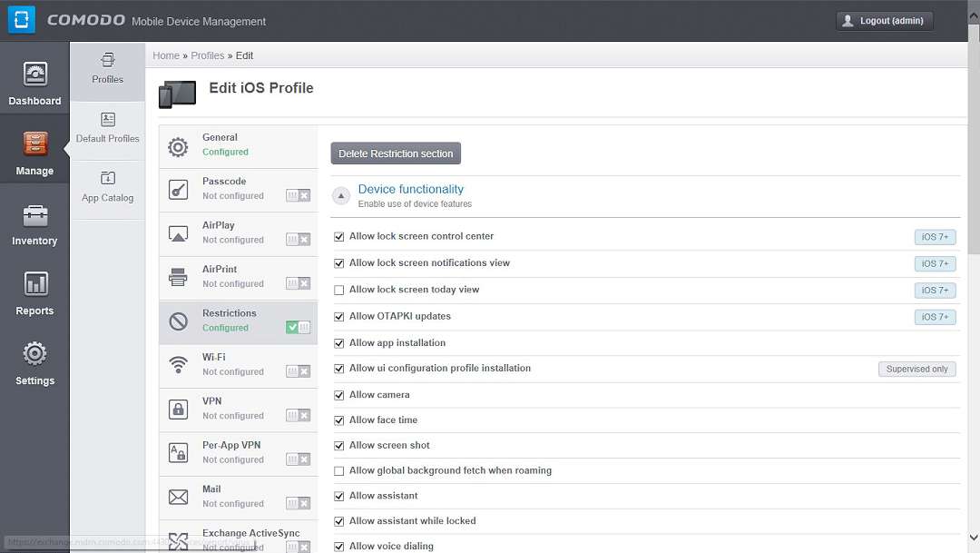Click the user icon beside Logout
Viewport: 980px width, 553px height.
point(848,21)
